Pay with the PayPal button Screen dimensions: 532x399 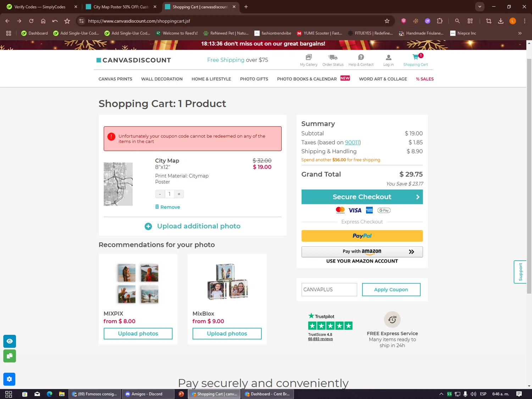362,236
